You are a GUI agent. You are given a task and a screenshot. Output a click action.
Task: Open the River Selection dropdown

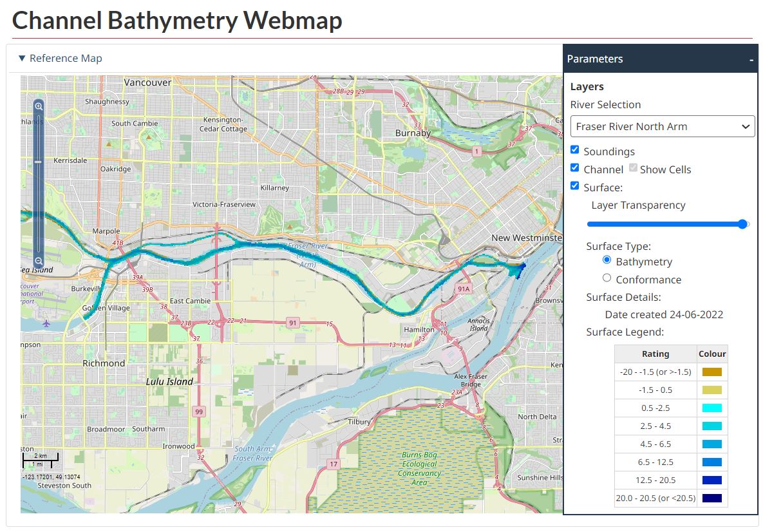(x=662, y=126)
